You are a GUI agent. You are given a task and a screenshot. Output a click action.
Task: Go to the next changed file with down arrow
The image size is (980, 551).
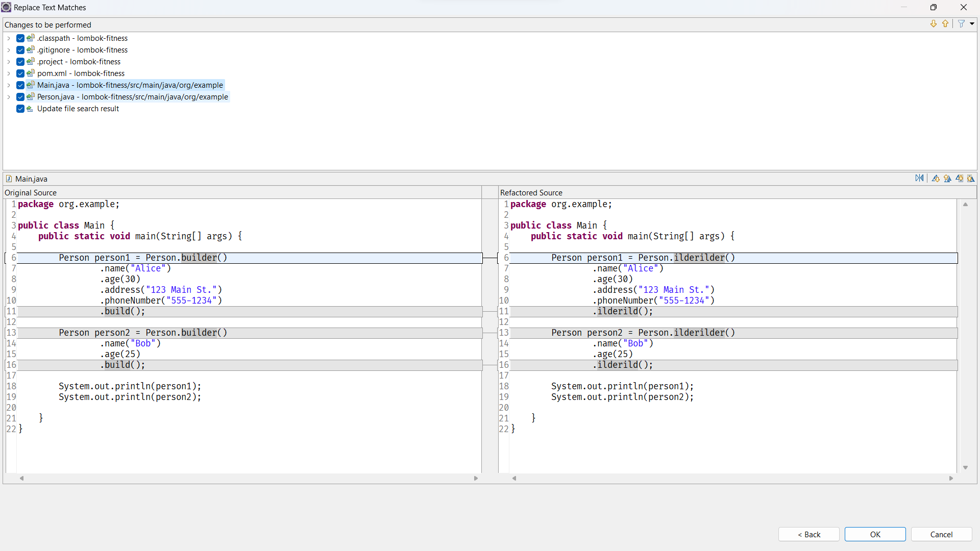pos(933,23)
